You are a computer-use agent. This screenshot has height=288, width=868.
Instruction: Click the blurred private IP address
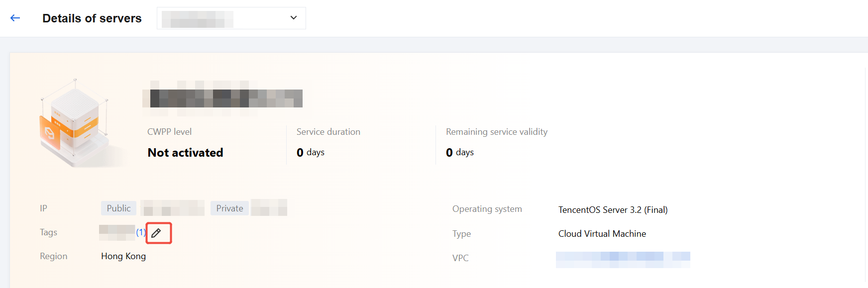point(269,207)
